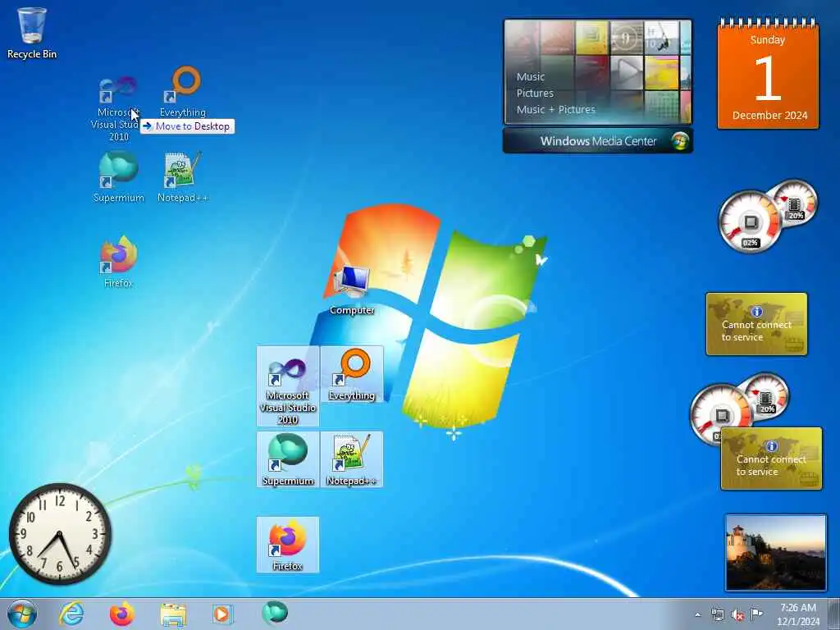
Task: Select the highlighted Firefox desktop shortcut
Action: click(288, 545)
